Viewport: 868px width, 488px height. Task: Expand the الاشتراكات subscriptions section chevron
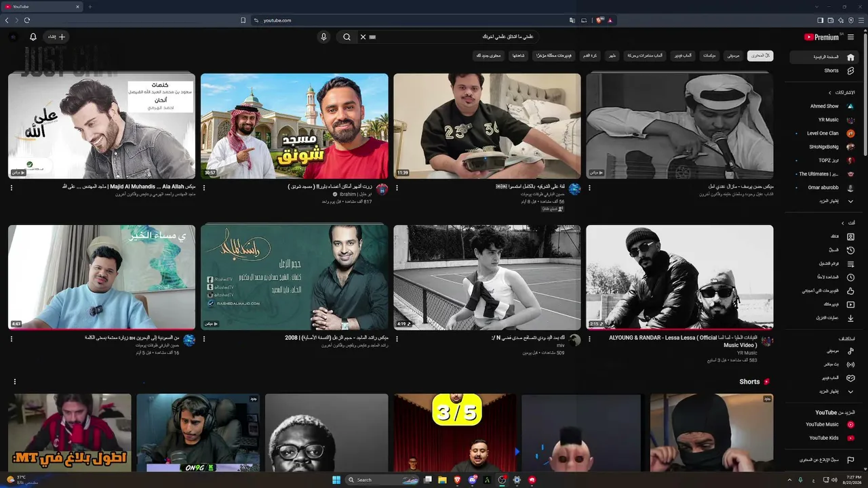click(829, 93)
